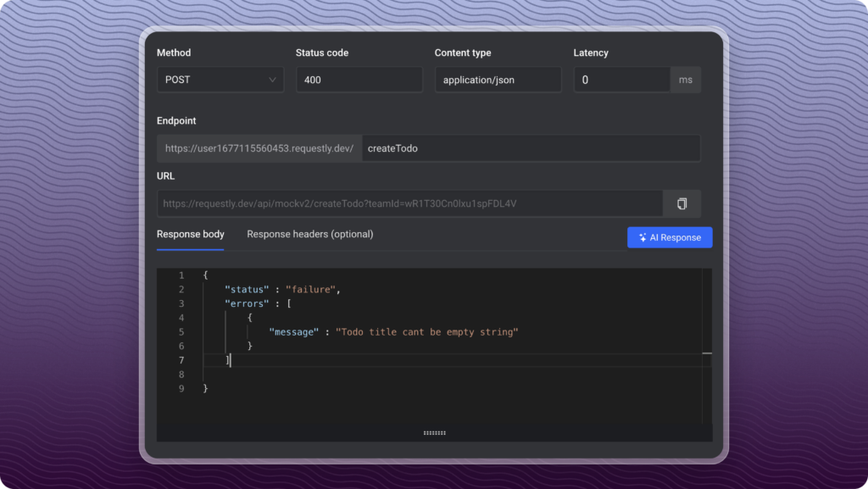Switch to Response body tab
Viewport: 868px width, 489px height.
(x=191, y=235)
